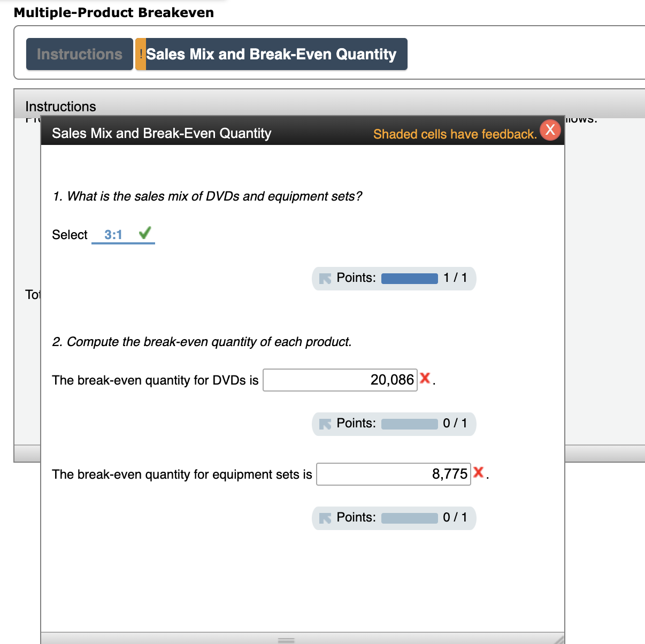645x644 pixels.
Task: Close the Sales Mix popup with the X button
Action: (x=550, y=129)
